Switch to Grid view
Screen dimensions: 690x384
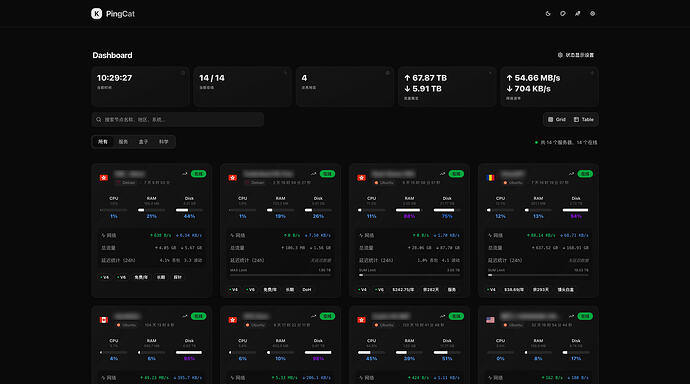[557, 120]
